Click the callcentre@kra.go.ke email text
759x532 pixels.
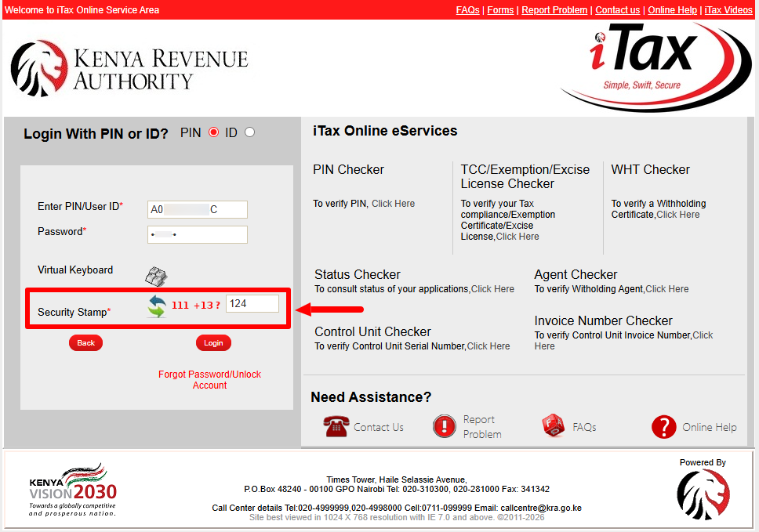click(x=541, y=508)
